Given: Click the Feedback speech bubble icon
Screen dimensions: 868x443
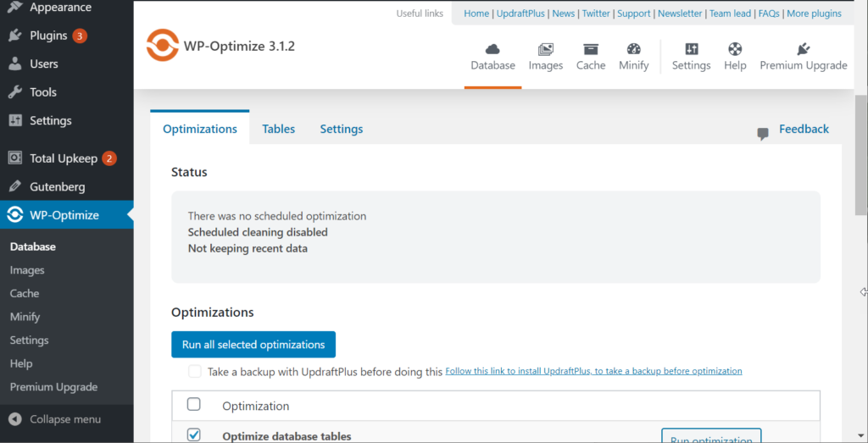Looking at the screenshot, I should click(763, 133).
